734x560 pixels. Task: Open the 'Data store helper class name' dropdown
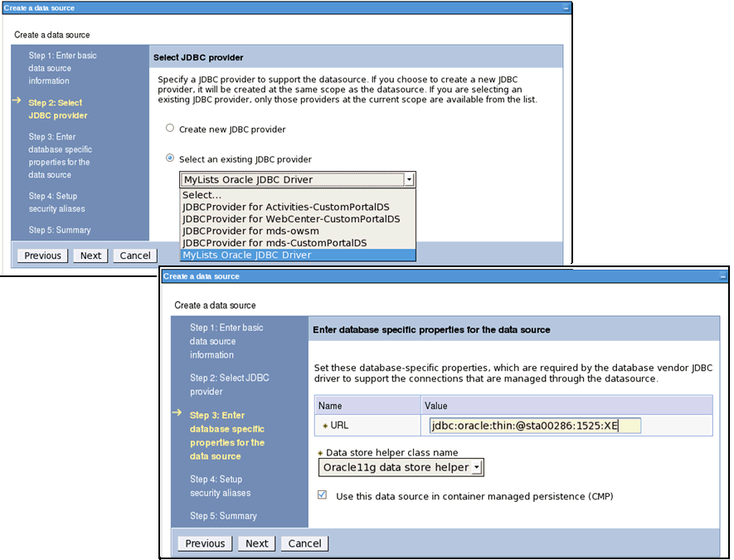coord(476,467)
